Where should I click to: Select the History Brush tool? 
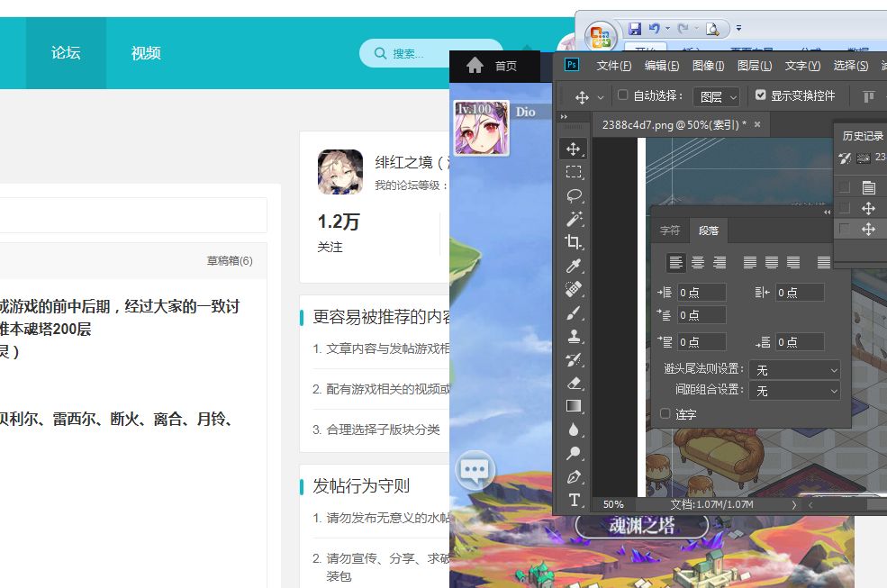573,359
